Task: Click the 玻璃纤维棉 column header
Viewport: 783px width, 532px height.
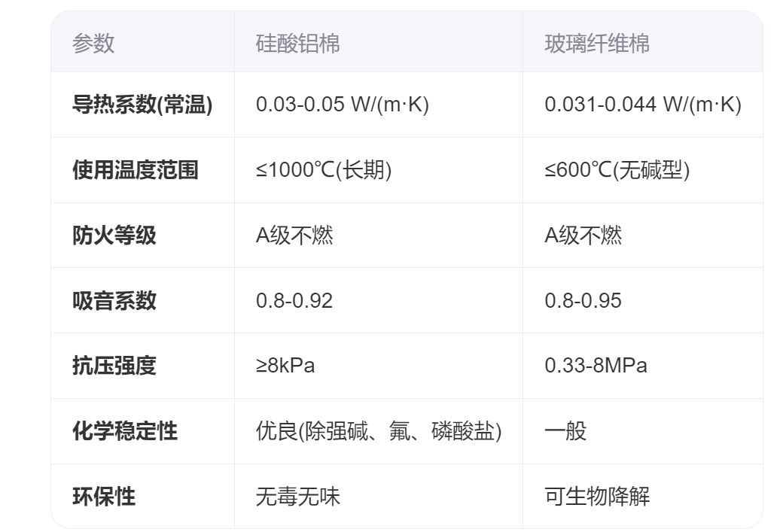Action: click(596, 43)
